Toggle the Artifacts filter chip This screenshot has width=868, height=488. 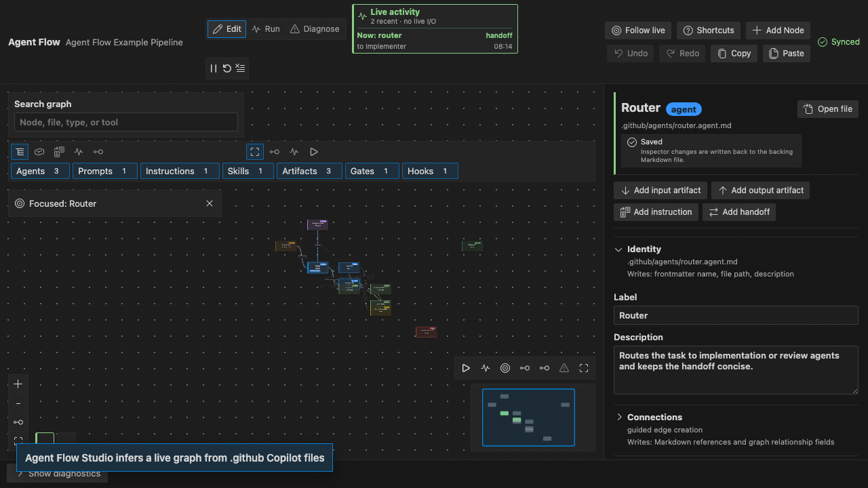pyautogui.click(x=309, y=171)
